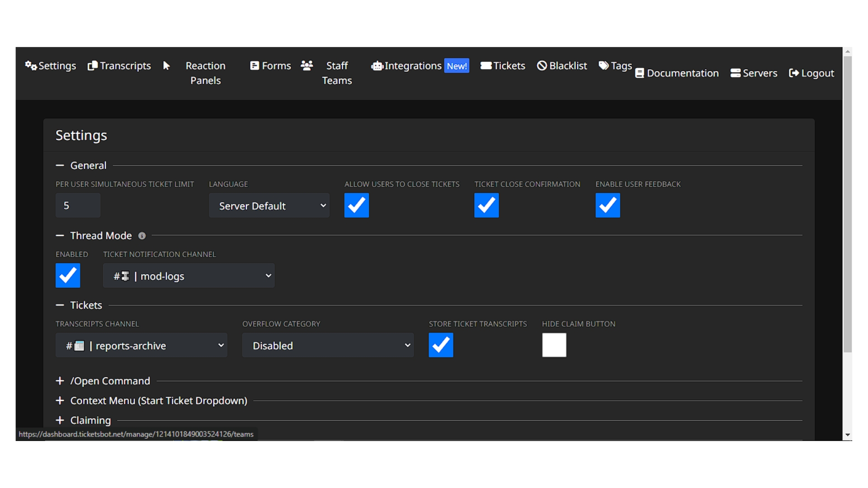Click the Transcripts copy icon
The width and height of the screenshot is (868, 488).
coord(93,66)
